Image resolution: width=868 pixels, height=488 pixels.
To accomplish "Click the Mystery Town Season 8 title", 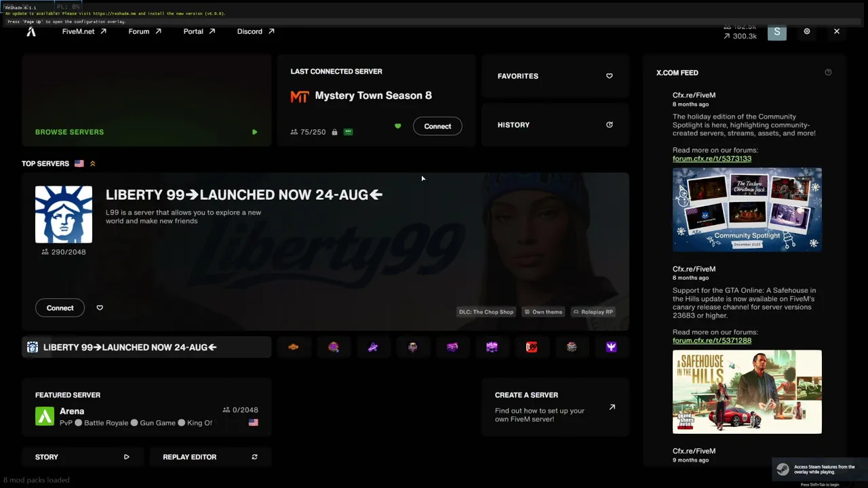I will (374, 96).
